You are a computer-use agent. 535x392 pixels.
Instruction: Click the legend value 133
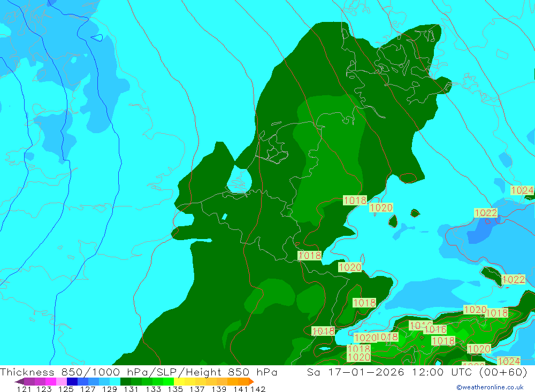(154, 389)
